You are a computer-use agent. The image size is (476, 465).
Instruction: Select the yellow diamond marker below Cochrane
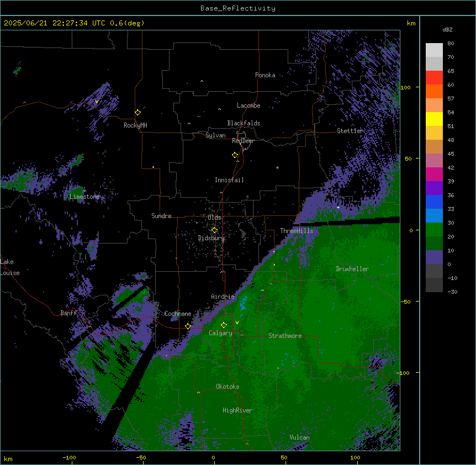188,326
